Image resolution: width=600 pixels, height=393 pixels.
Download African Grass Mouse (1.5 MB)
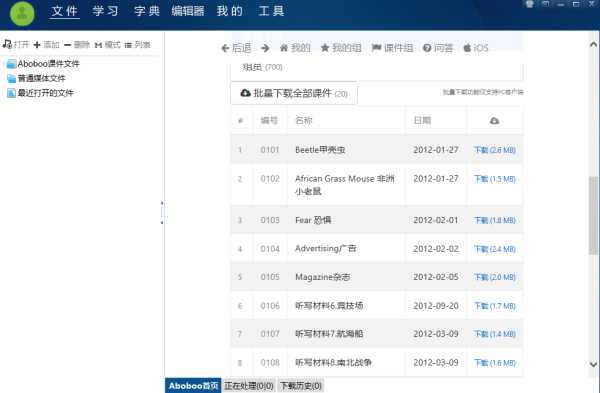[495, 179]
